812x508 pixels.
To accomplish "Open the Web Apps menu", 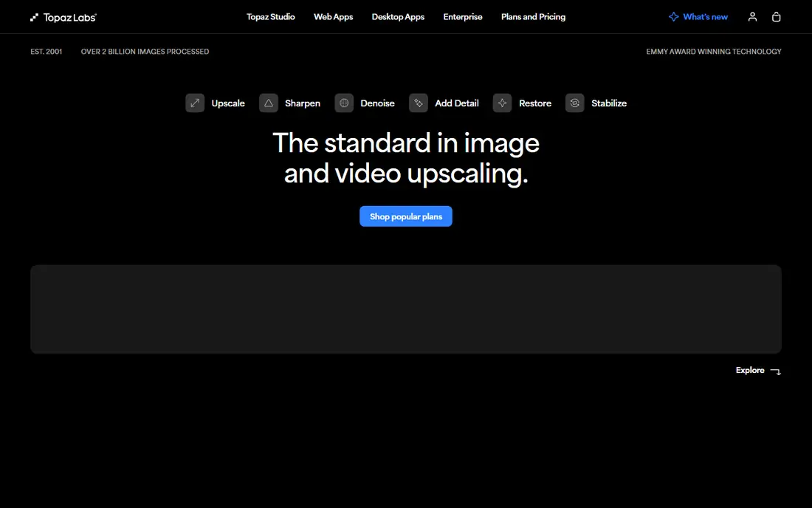I will (333, 17).
